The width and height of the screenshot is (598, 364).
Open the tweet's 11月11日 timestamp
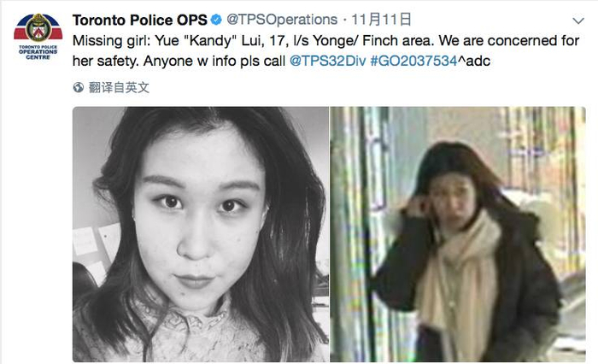click(381, 20)
